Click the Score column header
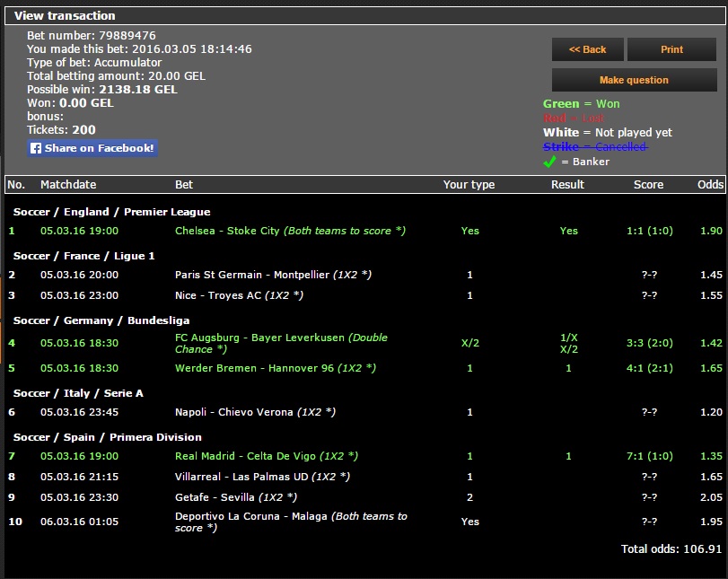The height and width of the screenshot is (579, 728). pyautogui.click(x=648, y=184)
